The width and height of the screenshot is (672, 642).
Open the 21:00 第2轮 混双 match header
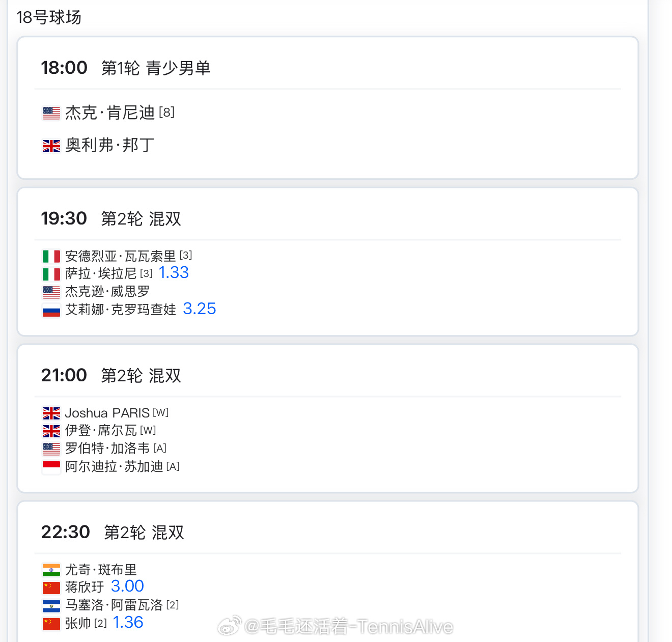(111, 376)
